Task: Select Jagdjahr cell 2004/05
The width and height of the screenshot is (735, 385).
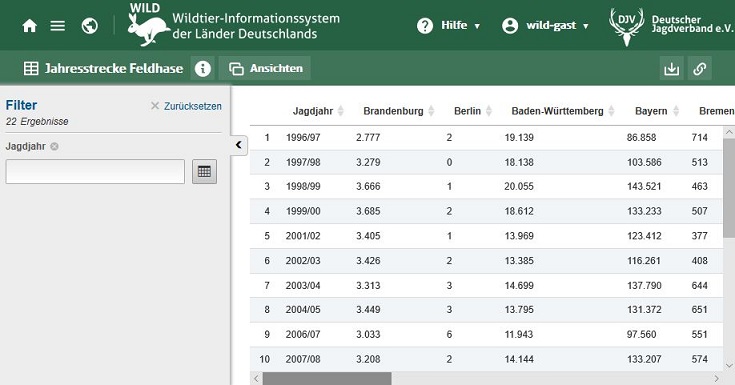Action: [303, 310]
